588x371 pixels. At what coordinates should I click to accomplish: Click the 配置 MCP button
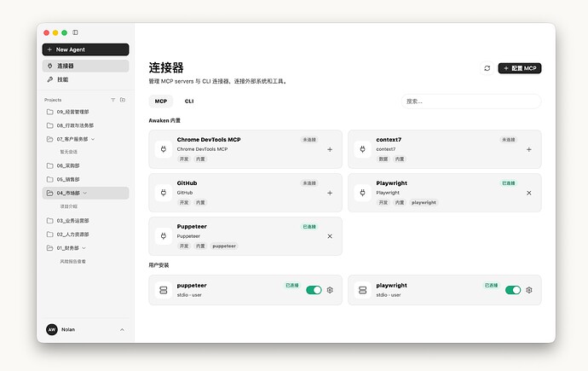click(520, 68)
